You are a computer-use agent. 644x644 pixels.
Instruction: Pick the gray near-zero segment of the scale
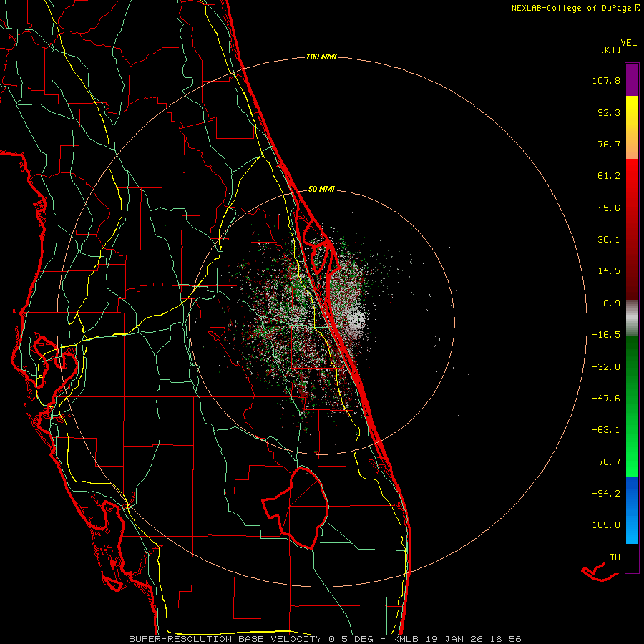(632, 318)
